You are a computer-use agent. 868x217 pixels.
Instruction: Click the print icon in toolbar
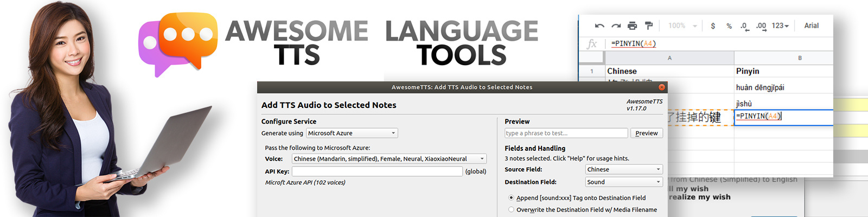point(632,26)
